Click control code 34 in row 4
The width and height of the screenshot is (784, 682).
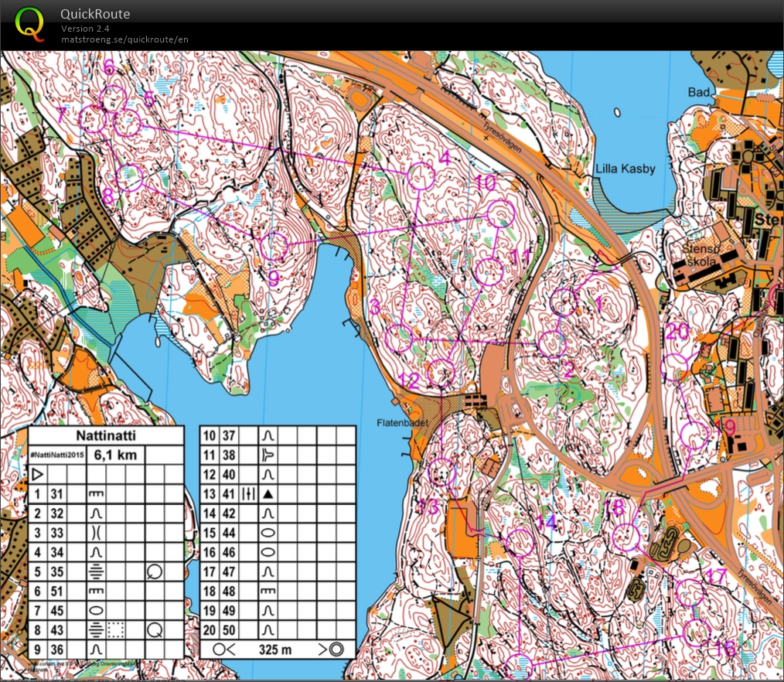[57, 553]
